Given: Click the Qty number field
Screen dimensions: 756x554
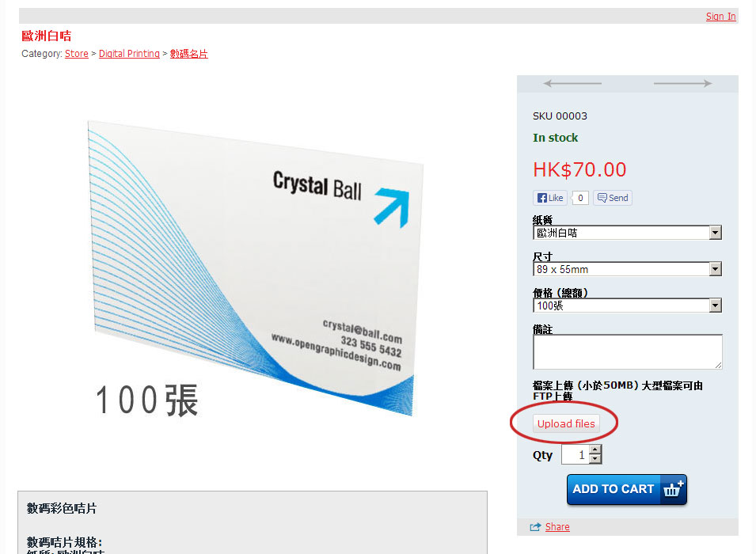Looking at the screenshot, I should click(x=576, y=454).
